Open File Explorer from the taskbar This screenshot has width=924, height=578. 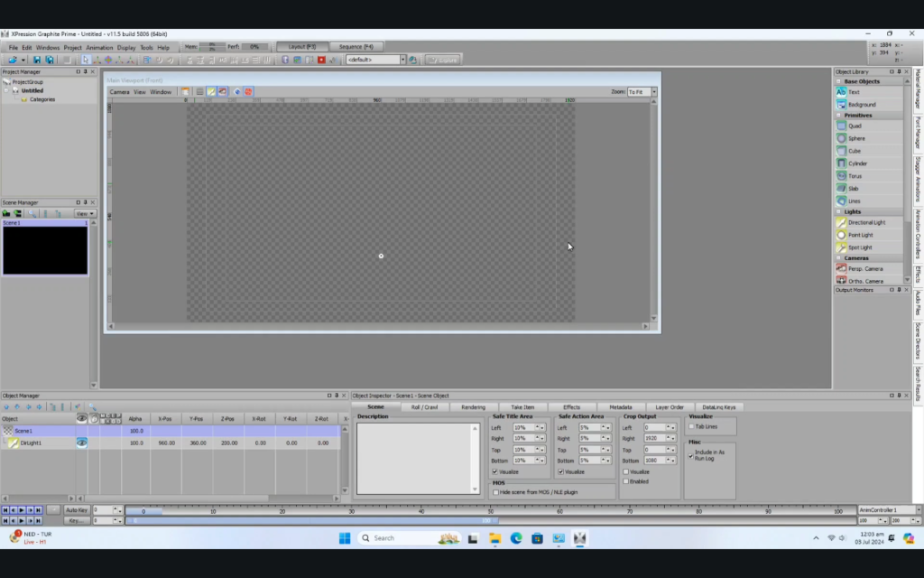[494, 538]
